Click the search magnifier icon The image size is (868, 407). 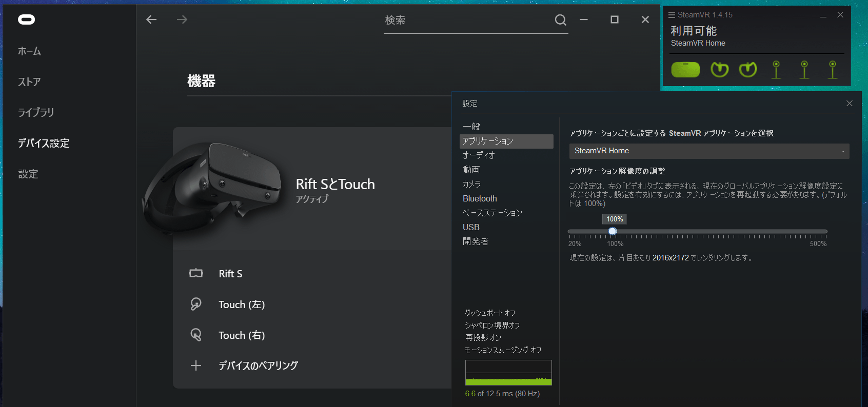561,20
